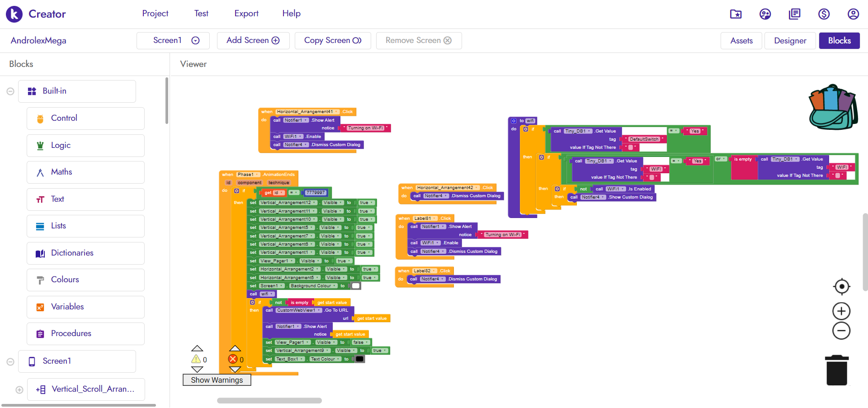Screen dimensions: 868x408
Task: Expand the Vertical_Scroll_Arrangement tree node
Action: pos(19,390)
